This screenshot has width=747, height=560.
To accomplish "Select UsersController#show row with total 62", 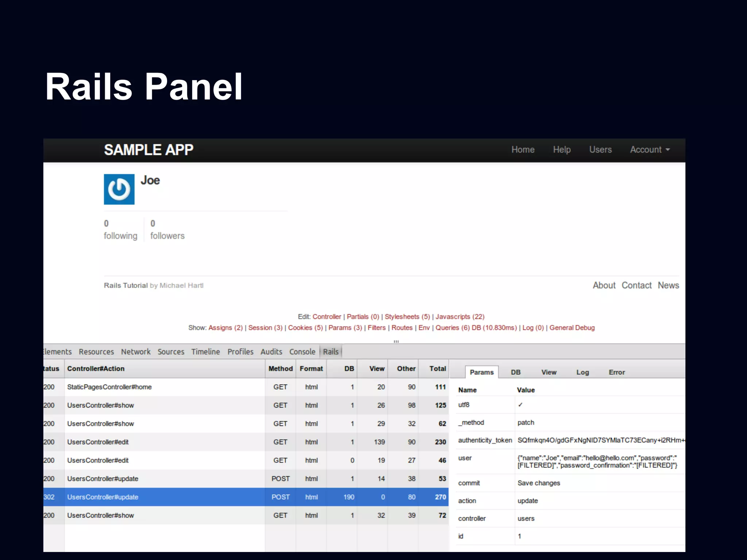I will click(x=246, y=424).
